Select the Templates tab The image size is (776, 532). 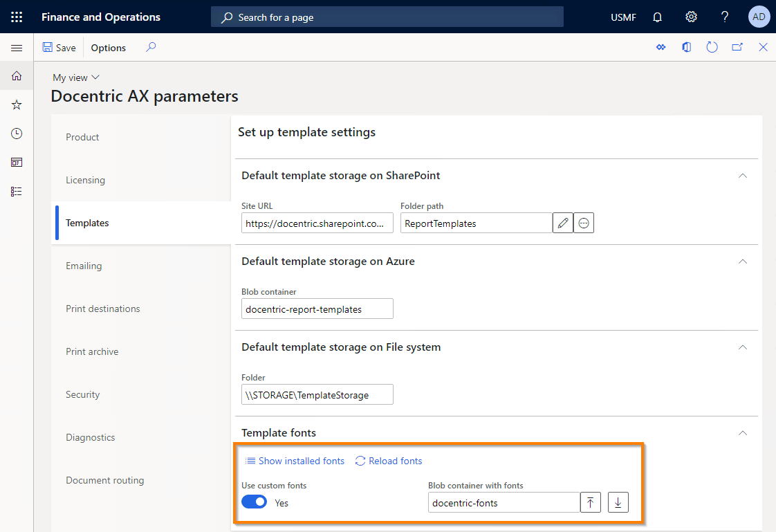[x=141, y=223]
